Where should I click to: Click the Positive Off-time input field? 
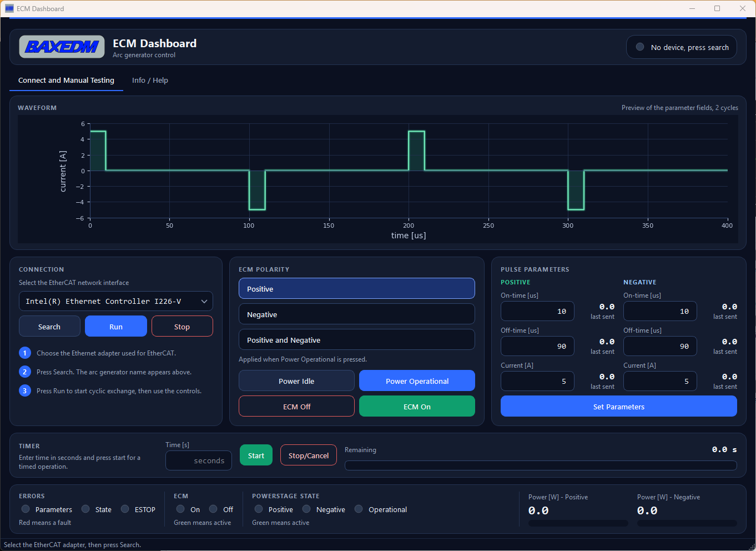point(537,346)
